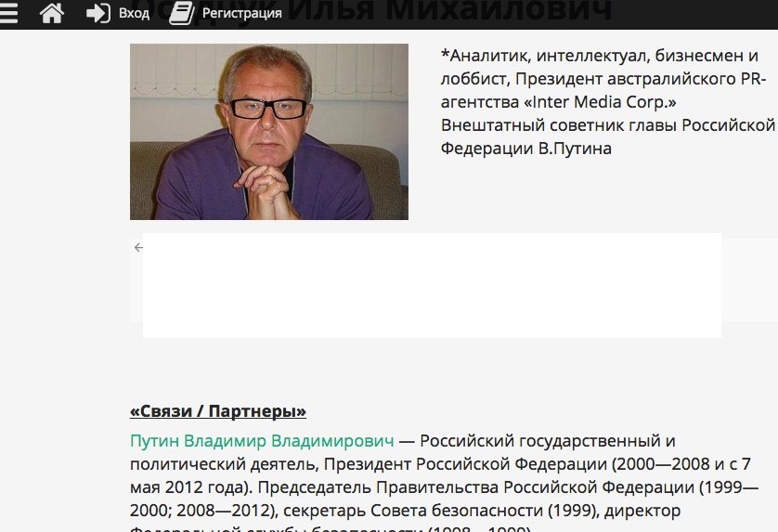Select the "Вход" login link

tap(135, 13)
